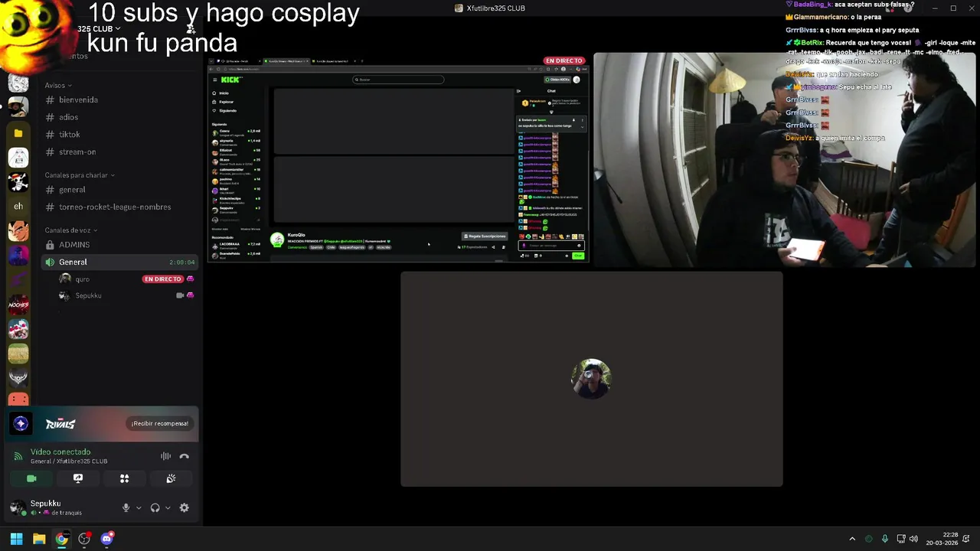Open the NOCHES server icon
Screen dimensions: 980x551
click(x=18, y=305)
